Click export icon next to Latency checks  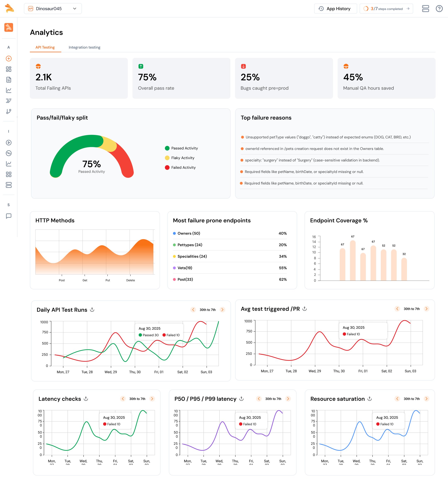[x=86, y=399]
